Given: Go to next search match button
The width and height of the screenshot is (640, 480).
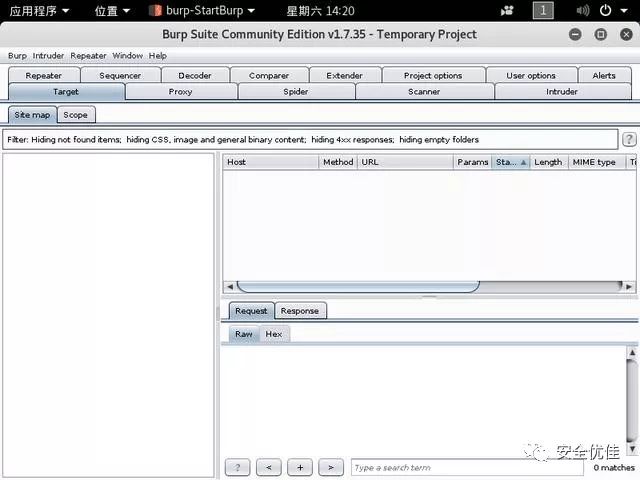Looking at the screenshot, I should coord(331,467).
